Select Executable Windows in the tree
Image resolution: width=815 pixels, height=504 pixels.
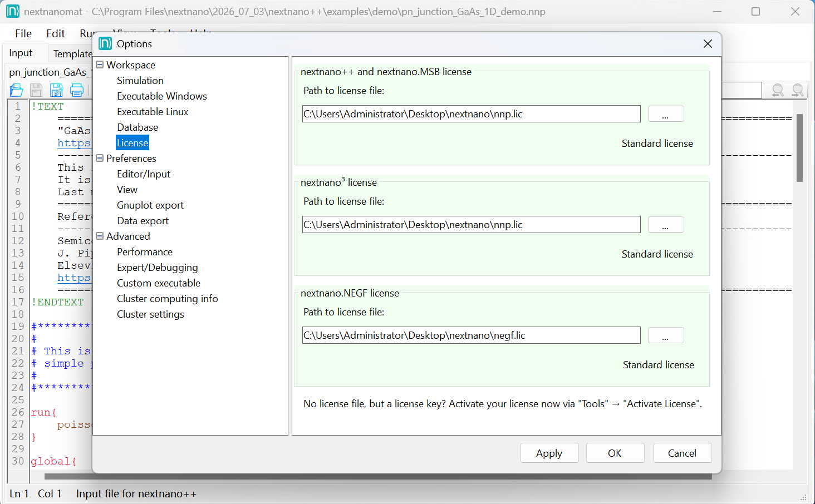(x=162, y=96)
